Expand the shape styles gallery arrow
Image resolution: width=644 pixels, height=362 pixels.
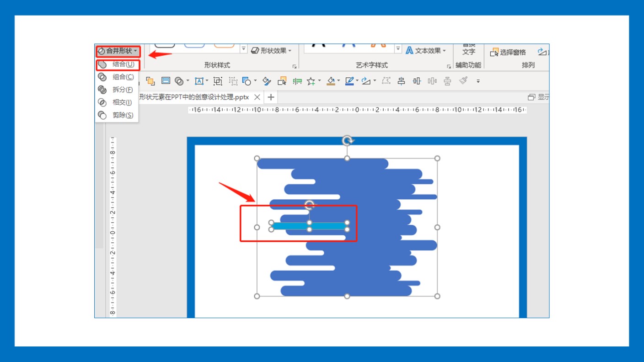pos(244,49)
